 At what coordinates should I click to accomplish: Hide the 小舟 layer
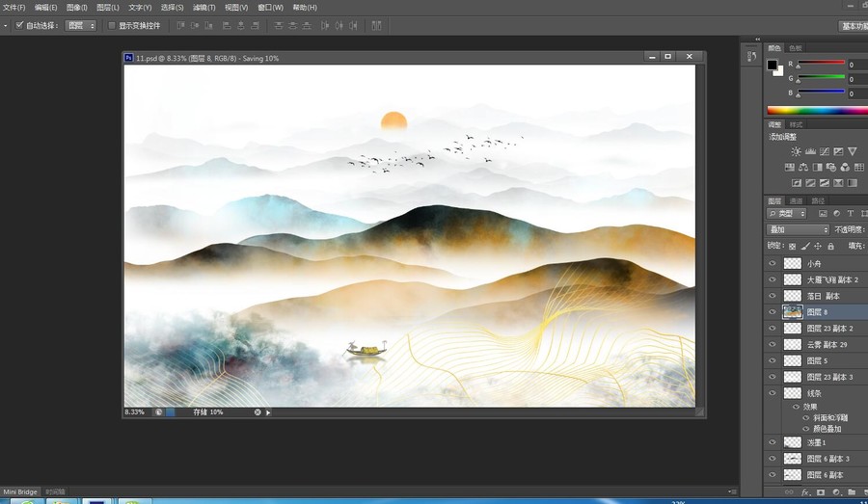pos(773,264)
